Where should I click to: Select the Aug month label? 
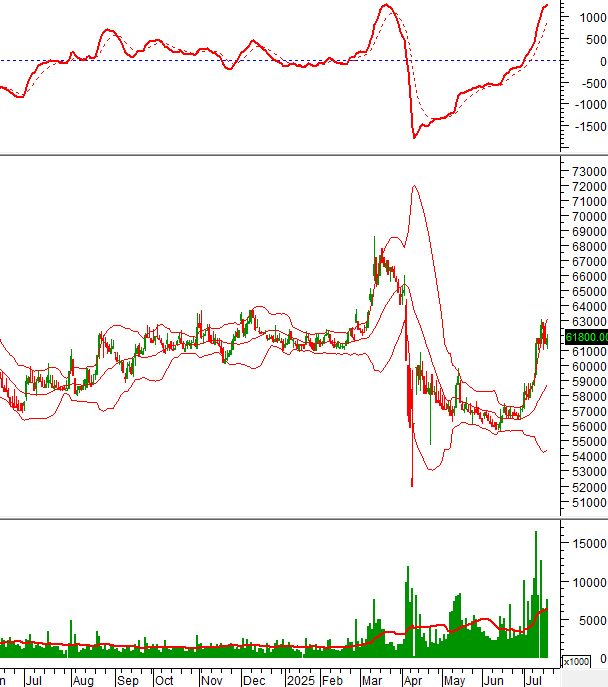click(x=83, y=680)
